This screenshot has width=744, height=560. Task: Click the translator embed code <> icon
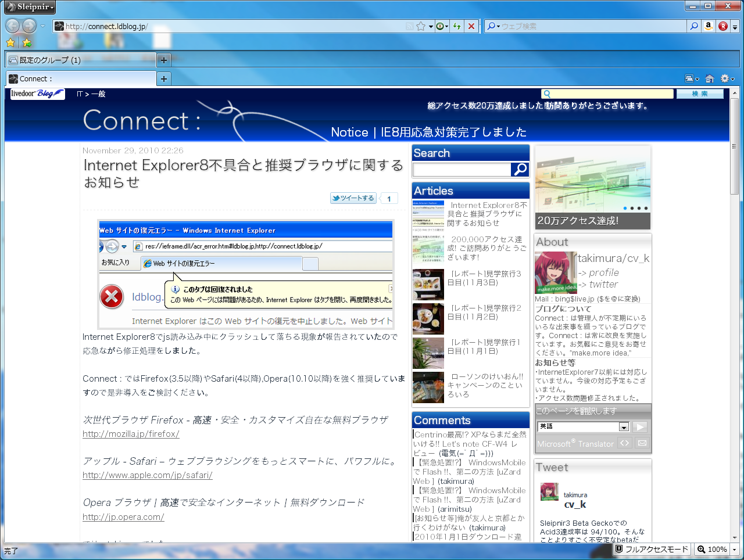point(625,443)
